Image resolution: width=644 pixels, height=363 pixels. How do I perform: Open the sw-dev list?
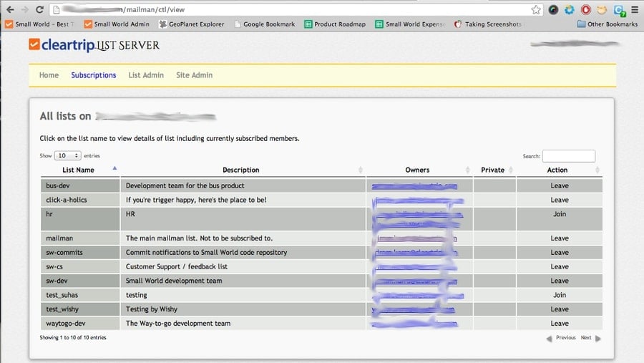pyautogui.click(x=57, y=281)
